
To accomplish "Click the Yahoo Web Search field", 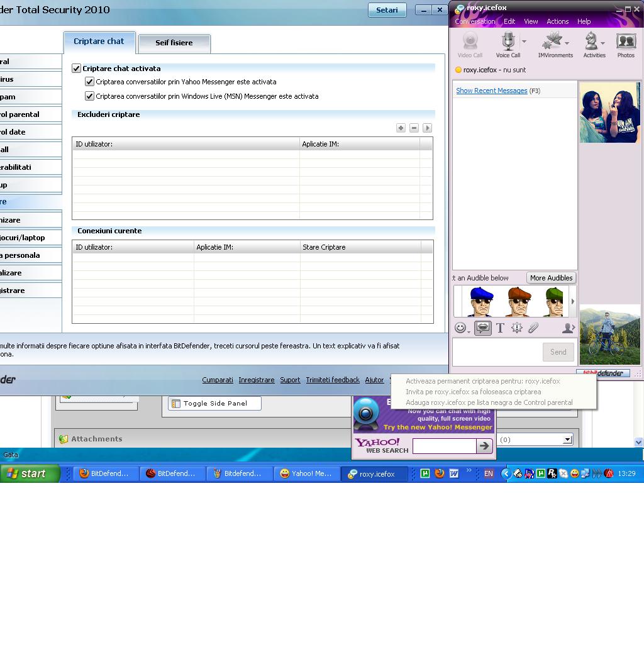I will 444,446.
